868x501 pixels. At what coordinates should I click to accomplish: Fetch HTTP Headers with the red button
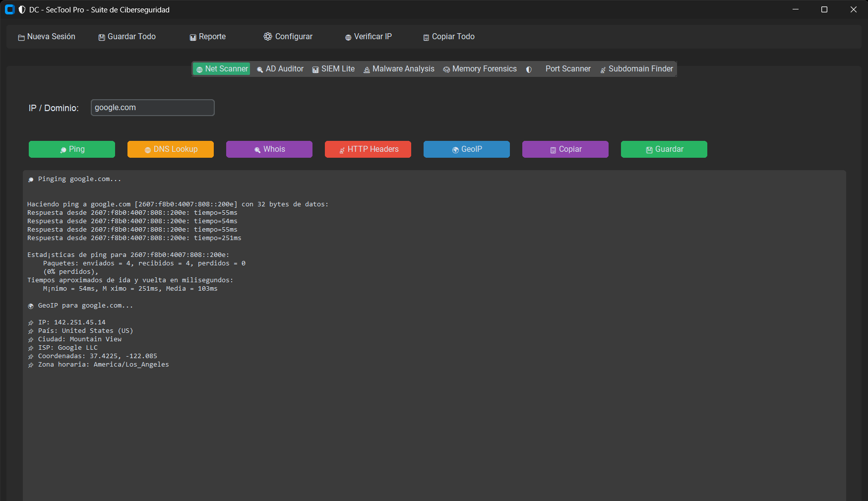(368, 149)
